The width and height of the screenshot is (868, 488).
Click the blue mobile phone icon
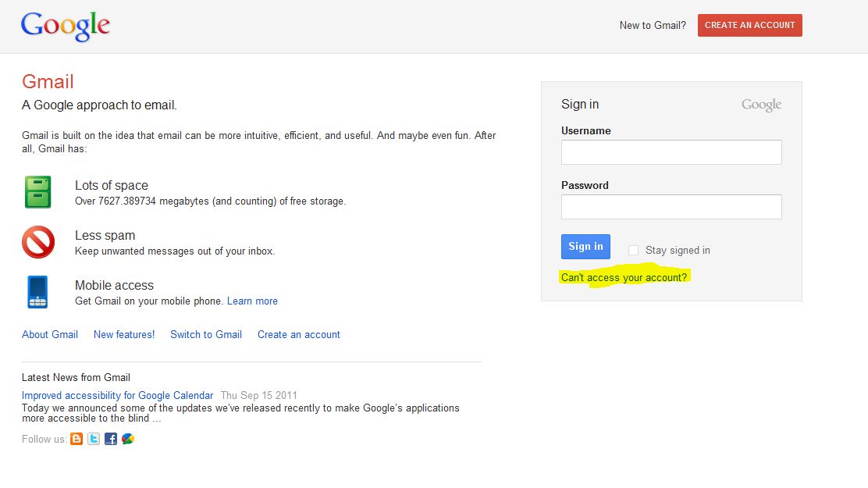(37, 292)
